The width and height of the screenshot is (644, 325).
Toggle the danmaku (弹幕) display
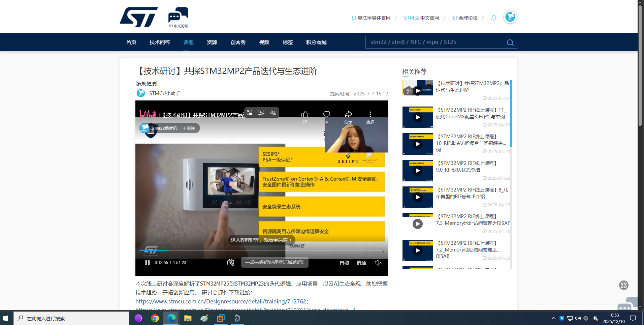231,262
